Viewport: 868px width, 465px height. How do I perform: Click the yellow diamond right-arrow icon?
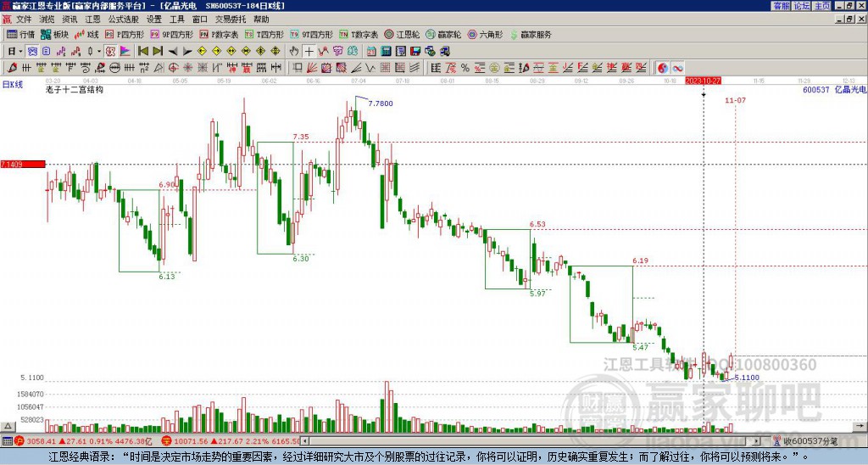pyautogui.click(x=216, y=52)
